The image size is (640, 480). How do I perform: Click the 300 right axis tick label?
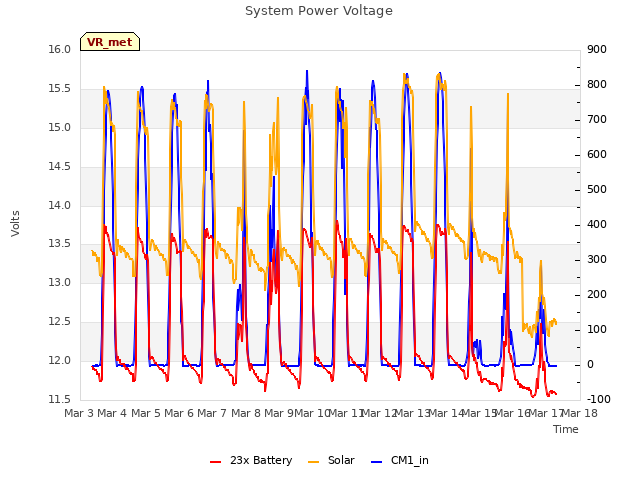pos(597,260)
